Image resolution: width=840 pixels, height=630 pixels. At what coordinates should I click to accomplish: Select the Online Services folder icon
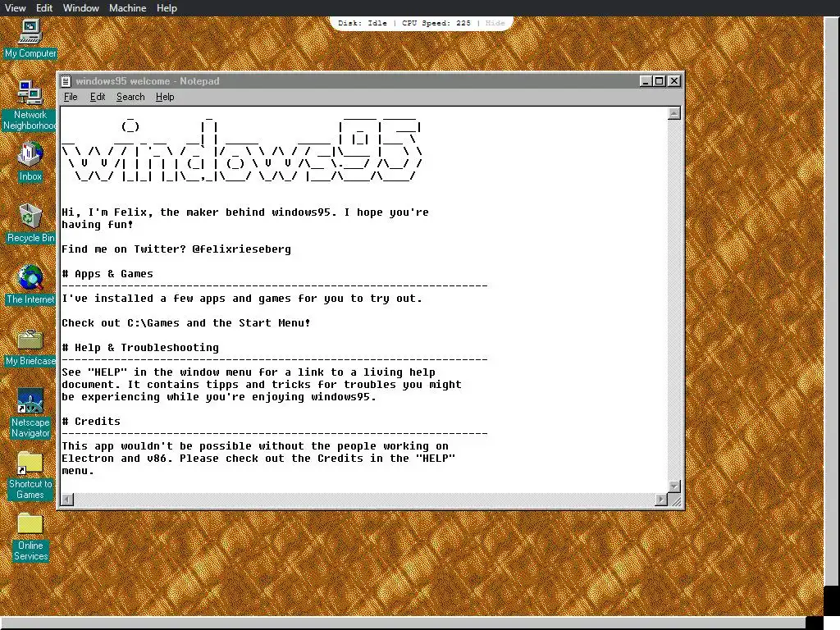coord(30,536)
